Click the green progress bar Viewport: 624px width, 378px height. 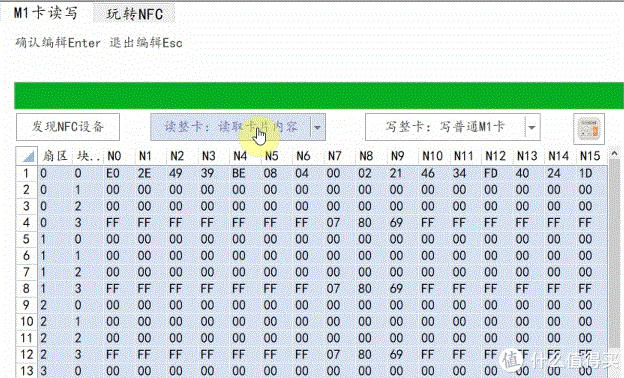(319, 95)
